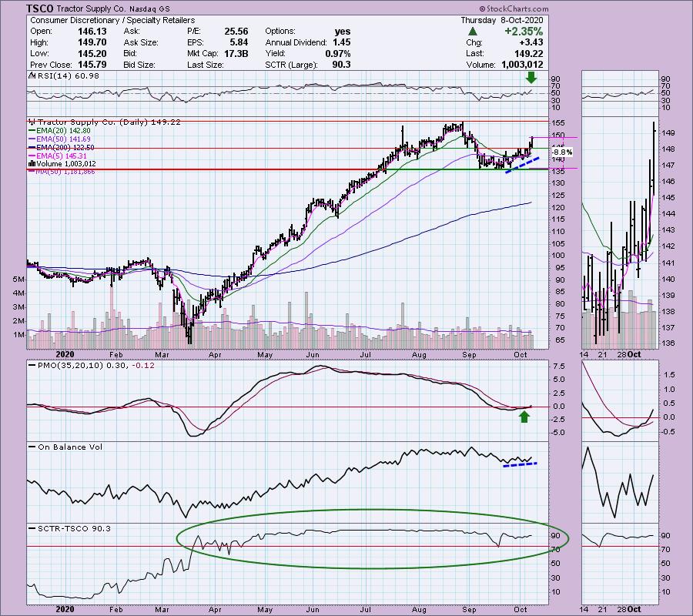Click the TSCO ticker symbol in the header
693x616 pixels.
pyautogui.click(x=40, y=8)
